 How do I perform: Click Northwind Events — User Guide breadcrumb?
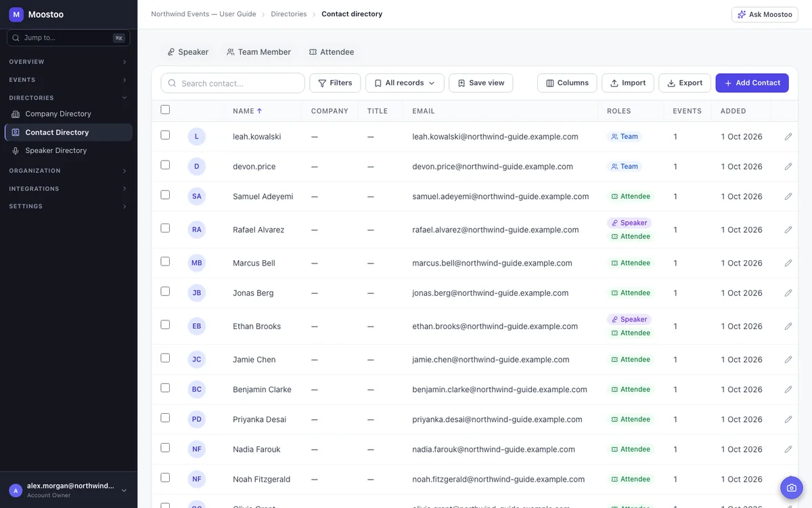(x=204, y=14)
